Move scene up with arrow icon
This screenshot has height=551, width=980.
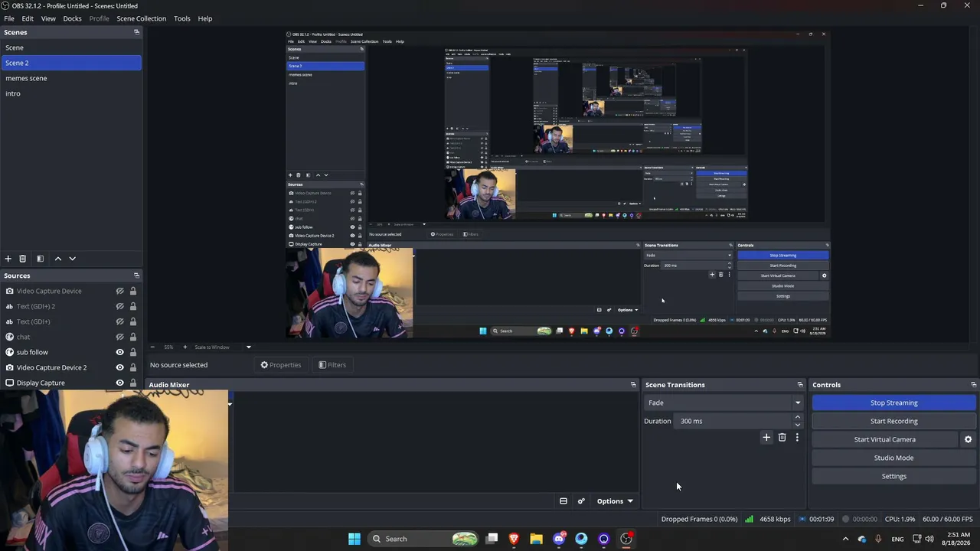(x=57, y=259)
